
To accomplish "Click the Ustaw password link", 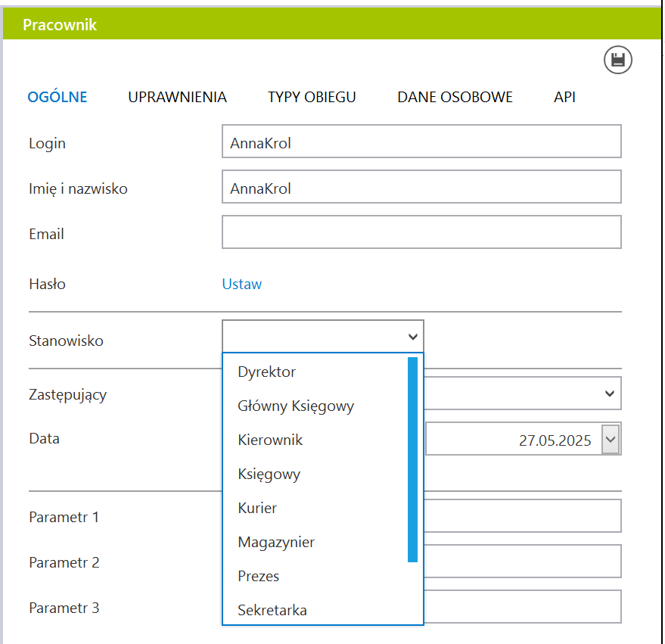I will coord(242,284).
